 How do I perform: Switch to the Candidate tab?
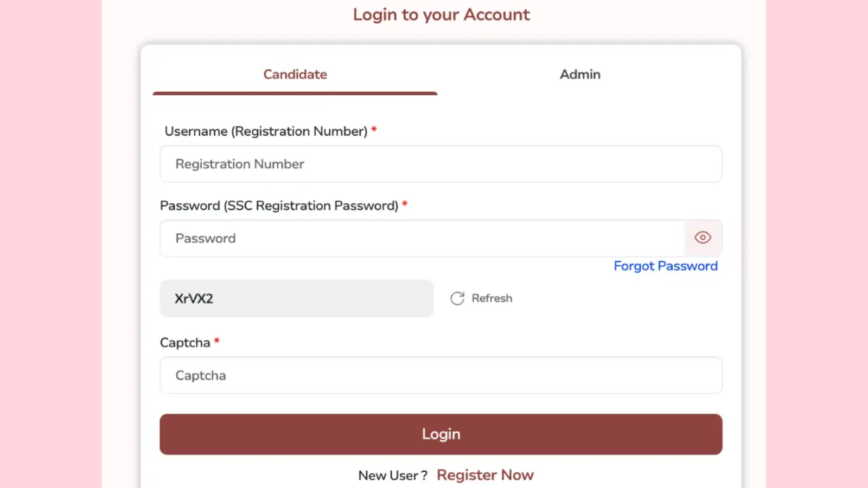click(295, 74)
